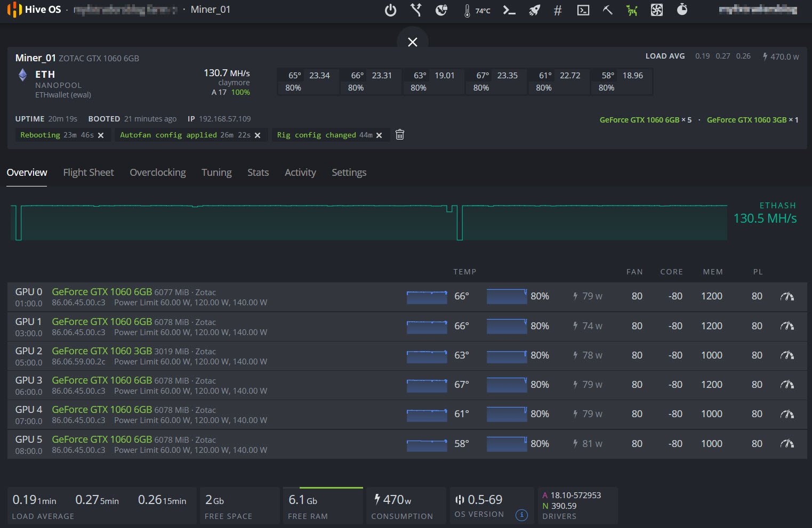
Task: Click the stopwatch timer icon
Action: click(x=682, y=10)
